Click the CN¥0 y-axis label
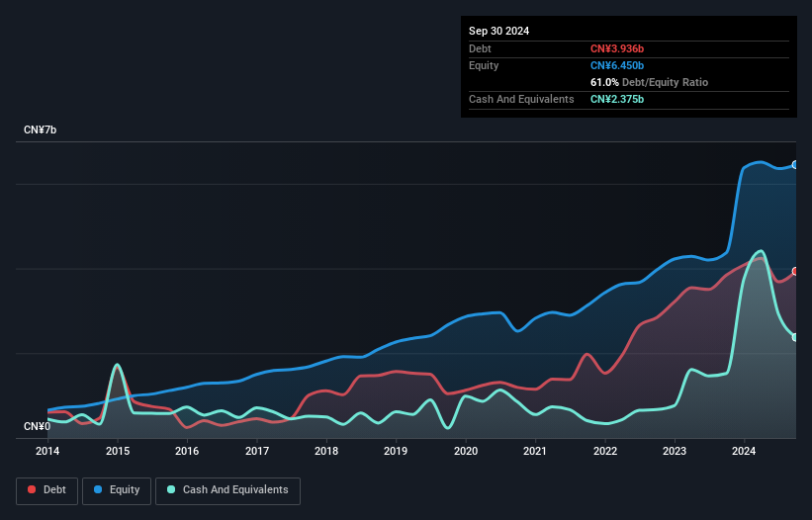Image resolution: width=812 pixels, height=520 pixels. (38, 426)
